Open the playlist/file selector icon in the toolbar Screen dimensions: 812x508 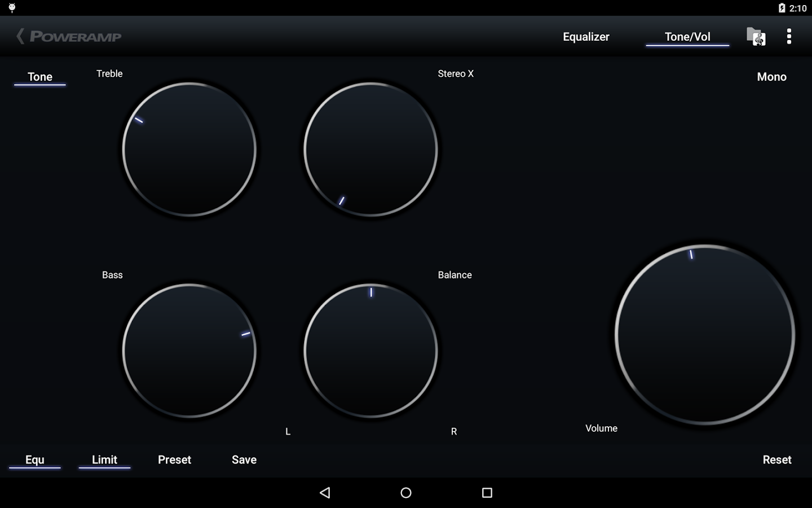point(756,36)
